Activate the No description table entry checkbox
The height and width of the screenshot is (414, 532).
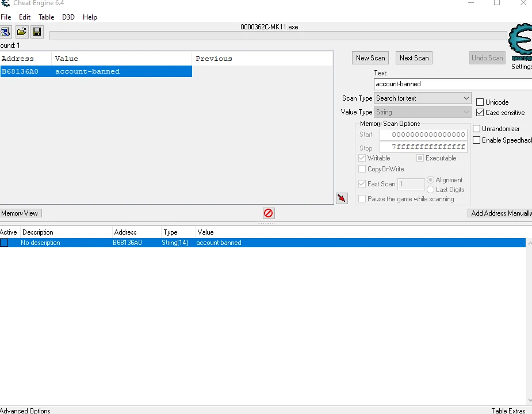[x=4, y=243]
